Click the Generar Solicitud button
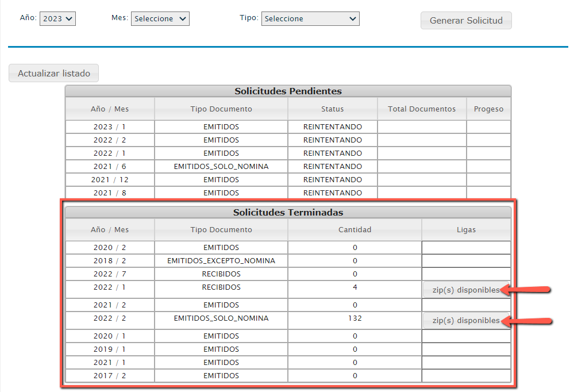 [x=466, y=21]
